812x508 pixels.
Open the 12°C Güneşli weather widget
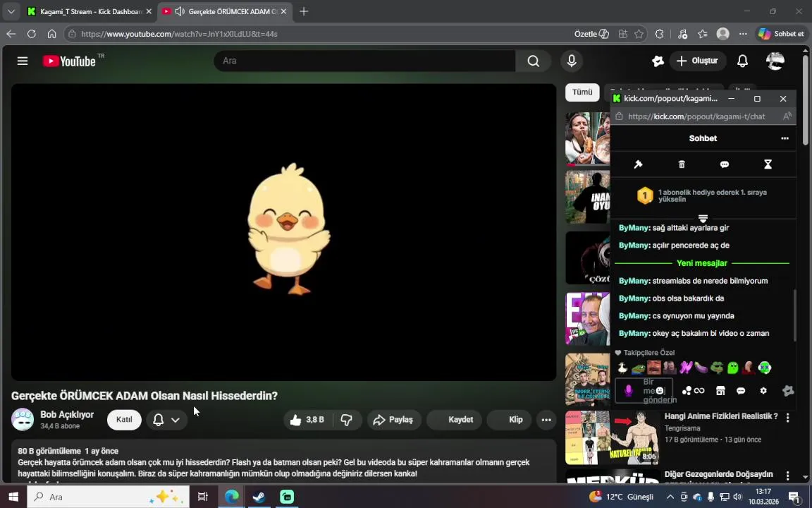(622, 497)
